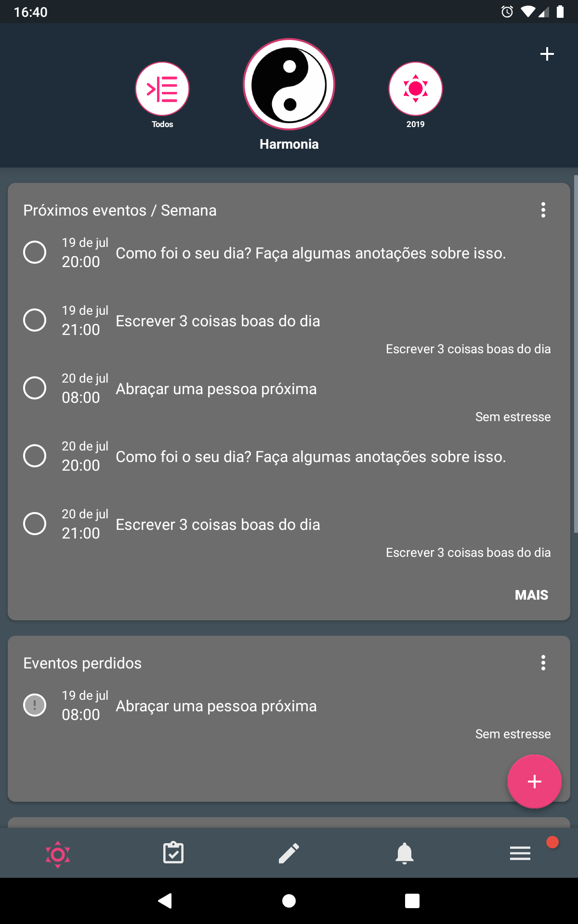578x924 pixels.
Task: Add a new category with the top plus icon
Action: coord(547,53)
